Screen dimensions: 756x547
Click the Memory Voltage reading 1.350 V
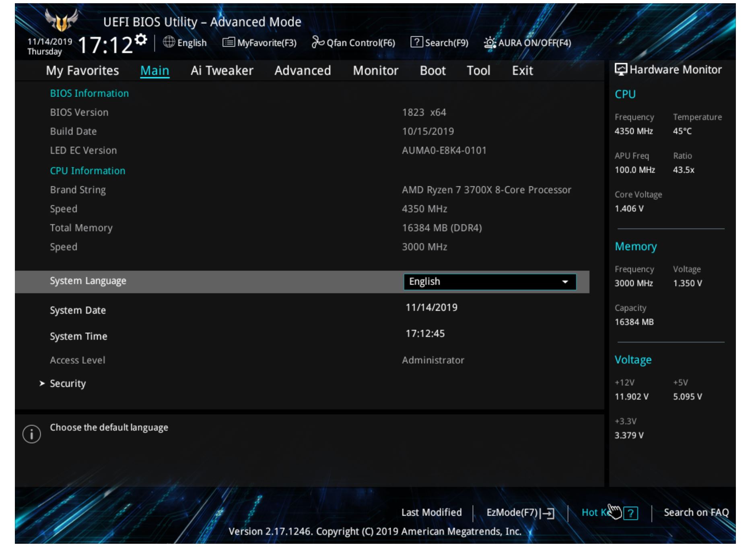click(x=688, y=283)
